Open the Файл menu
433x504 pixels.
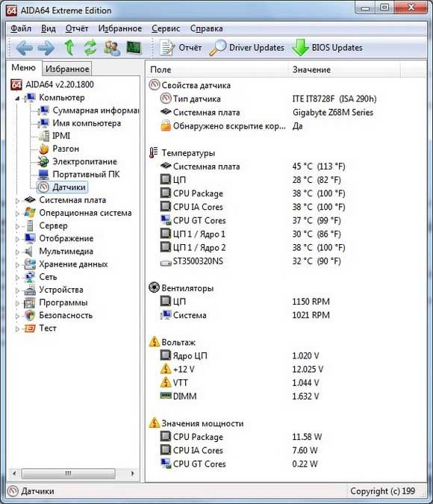pos(21,28)
